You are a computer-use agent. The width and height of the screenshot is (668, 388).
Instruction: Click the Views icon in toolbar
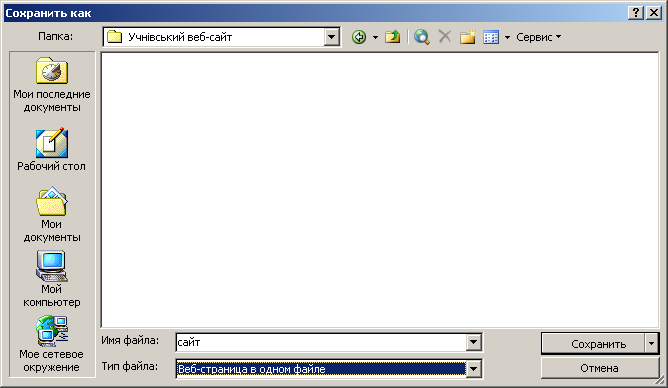pyautogui.click(x=491, y=37)
